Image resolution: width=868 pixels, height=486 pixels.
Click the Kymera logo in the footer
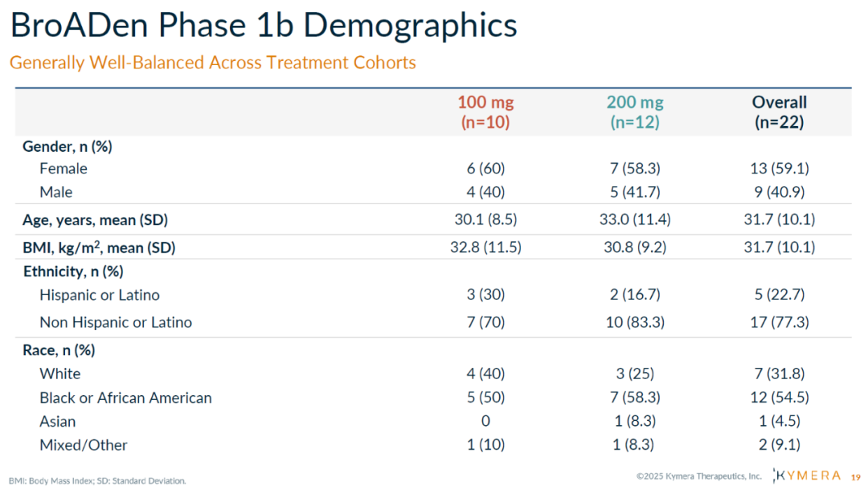pos(806,475)
